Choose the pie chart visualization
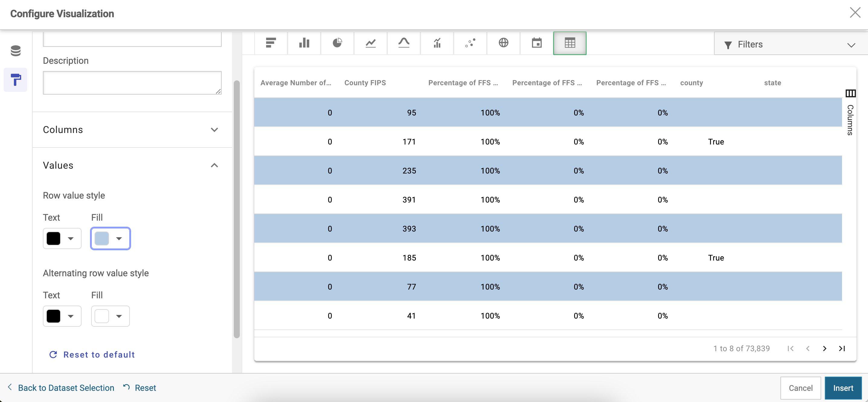The width and height of the screenshot is (868, 402). (337, 43)
